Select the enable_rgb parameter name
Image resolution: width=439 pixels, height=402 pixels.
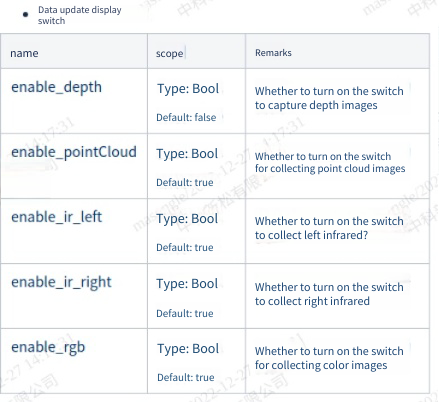48,348
